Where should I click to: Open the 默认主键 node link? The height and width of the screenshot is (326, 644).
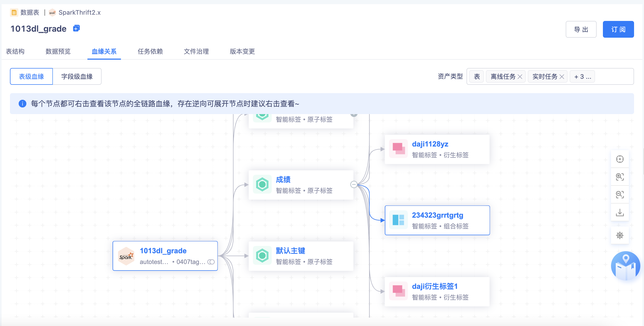point(291,251)
